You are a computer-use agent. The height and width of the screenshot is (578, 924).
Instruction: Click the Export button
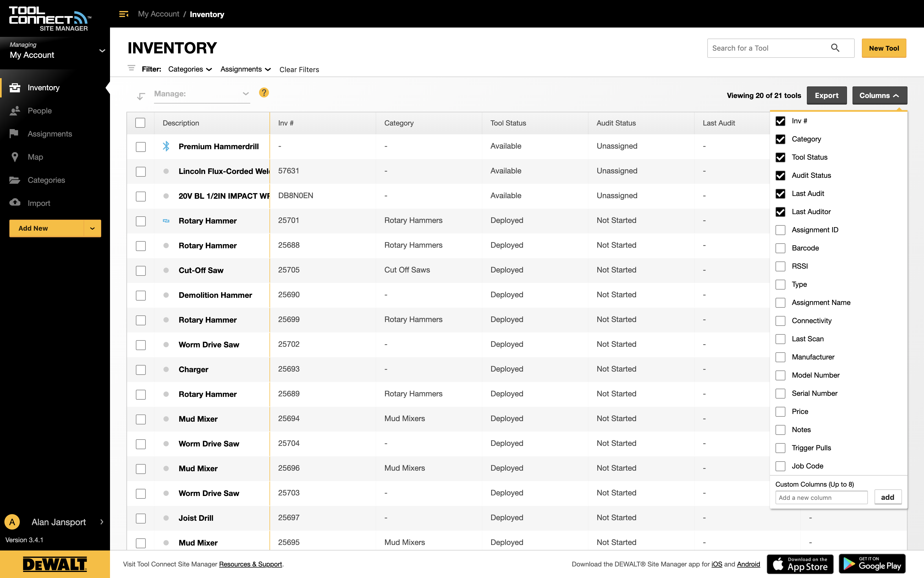pyautogui.click(x=826, y=95)
